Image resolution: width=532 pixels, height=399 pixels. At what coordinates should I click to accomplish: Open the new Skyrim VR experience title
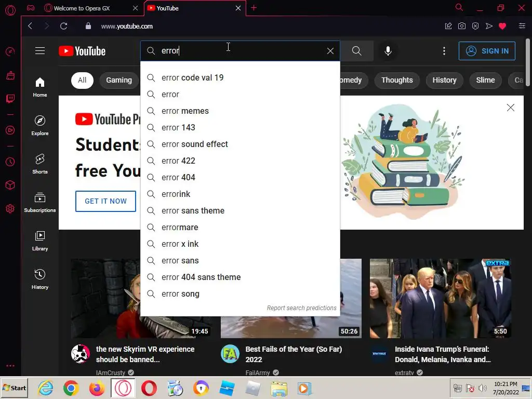pos(145,354)
